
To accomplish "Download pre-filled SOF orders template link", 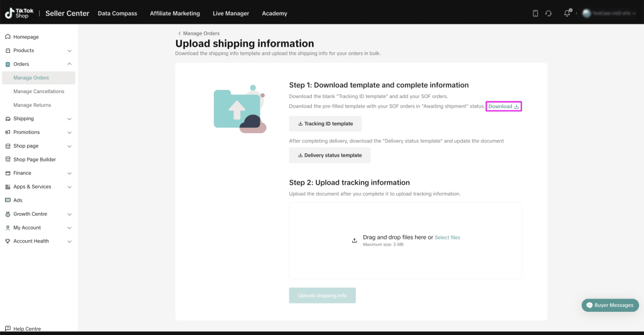I will (x=504, y=107).
